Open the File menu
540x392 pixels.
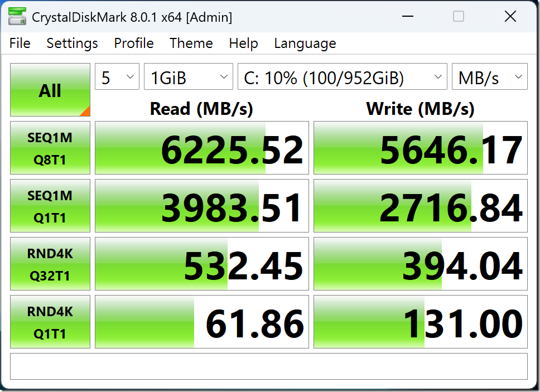(x=20, y=43)
